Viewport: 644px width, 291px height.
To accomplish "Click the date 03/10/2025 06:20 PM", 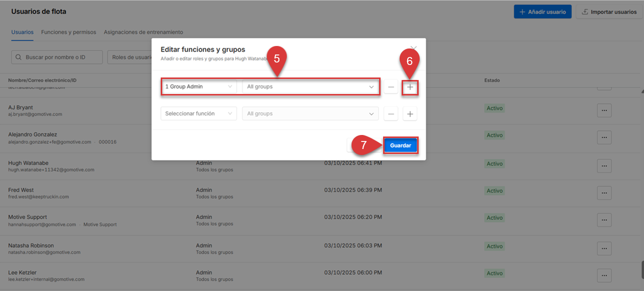I will [353, 217].
